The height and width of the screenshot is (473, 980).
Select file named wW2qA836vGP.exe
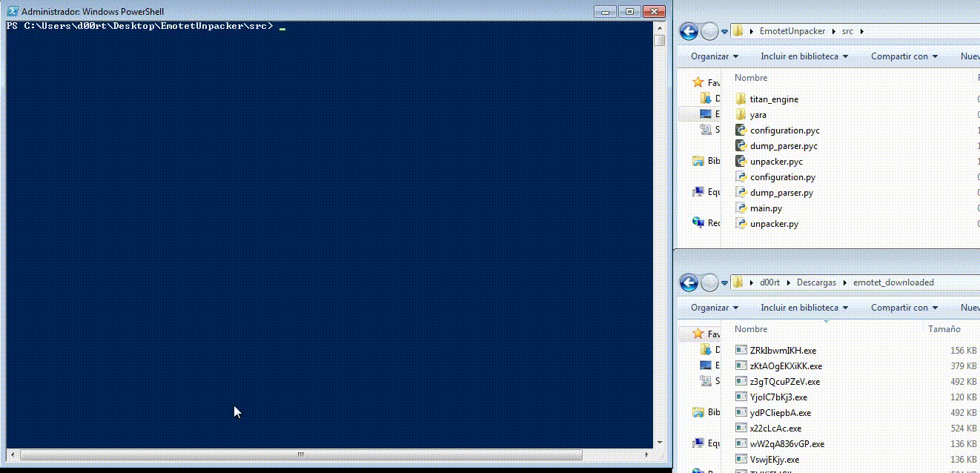(787, 443)
